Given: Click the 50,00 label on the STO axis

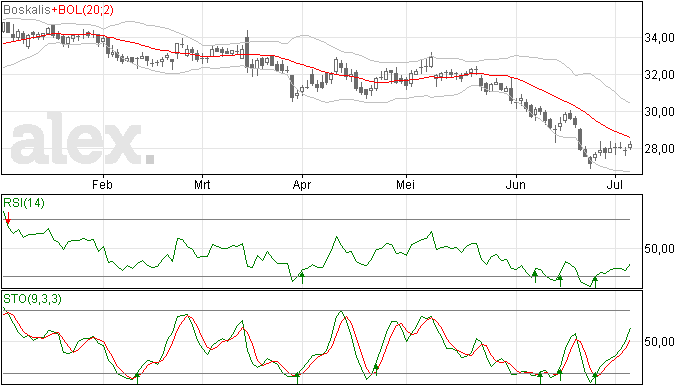Looking at the screenshot, I should pos(659,342).
